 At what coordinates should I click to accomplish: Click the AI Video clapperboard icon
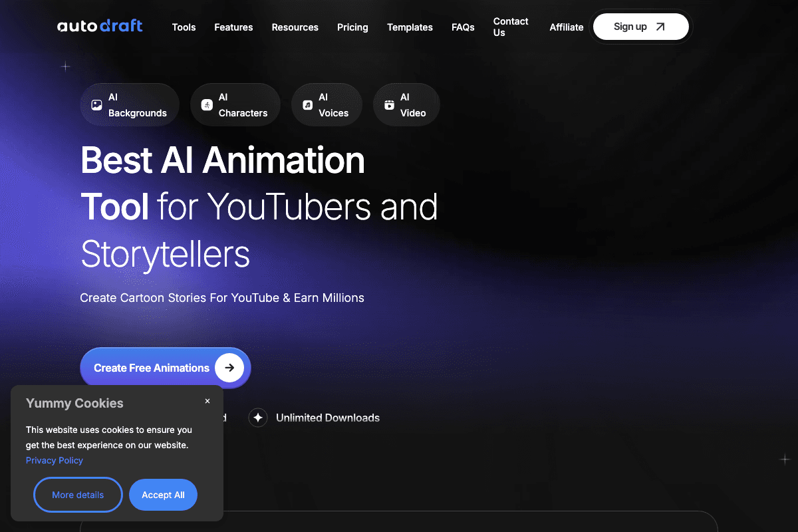(389, 105)
